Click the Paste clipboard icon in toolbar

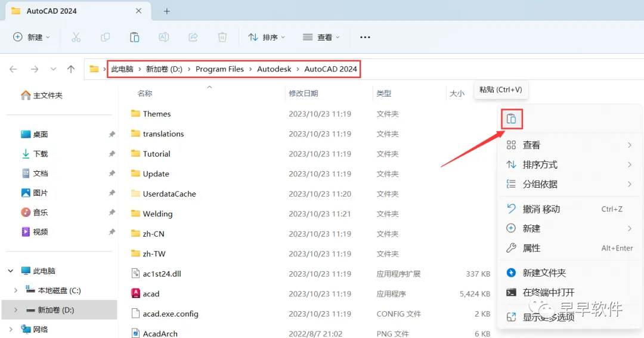point(134,37)
